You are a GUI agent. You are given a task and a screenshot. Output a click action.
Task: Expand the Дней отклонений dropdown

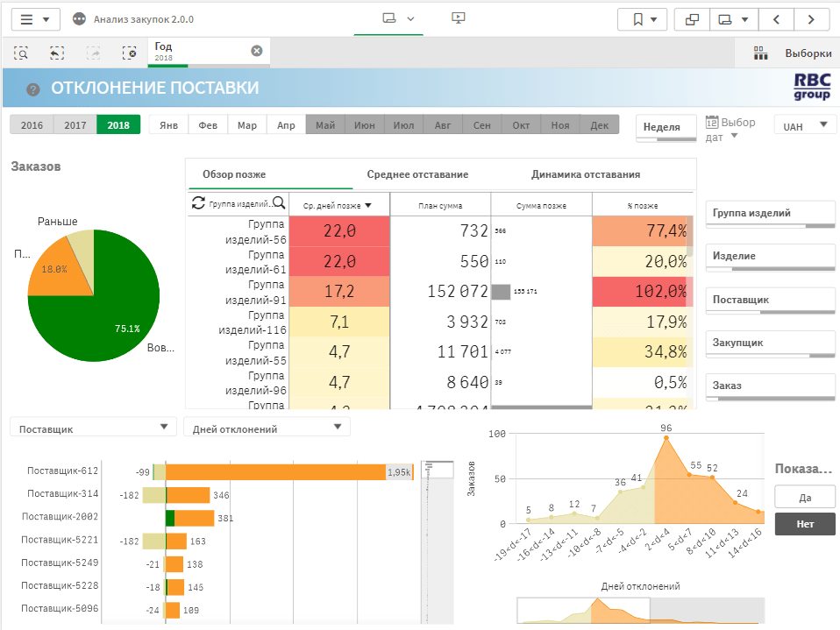point(266,427)
